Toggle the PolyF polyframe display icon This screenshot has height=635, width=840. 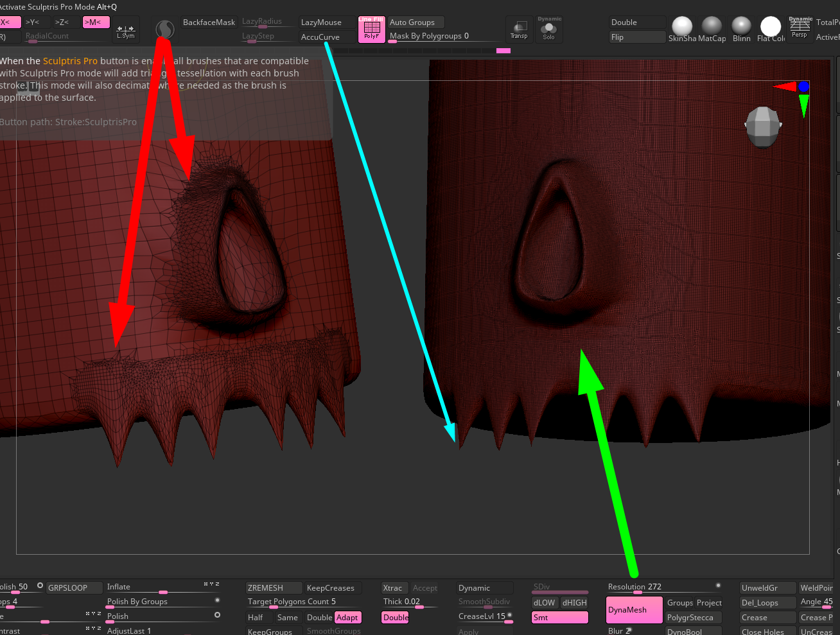pyautogui.click(x=371, y=30)
